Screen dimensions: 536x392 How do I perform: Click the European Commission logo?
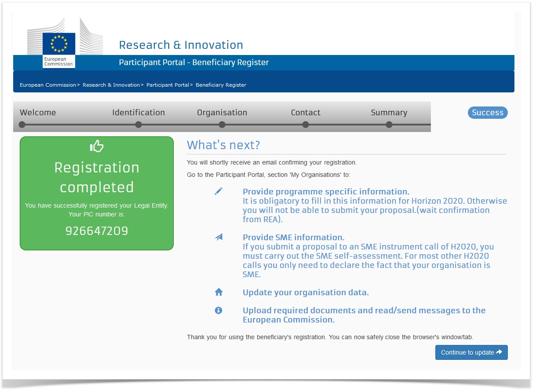[x=59, y=49]
